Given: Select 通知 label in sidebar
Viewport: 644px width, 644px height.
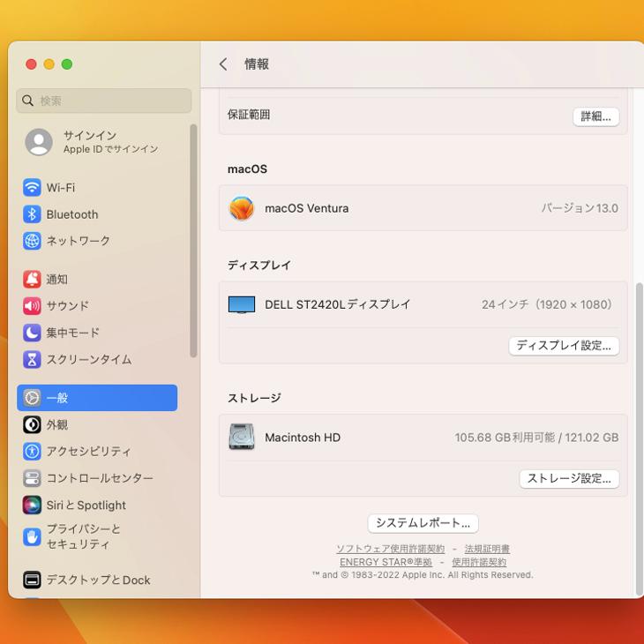Looking at the screenshot, I should (57, 280).
